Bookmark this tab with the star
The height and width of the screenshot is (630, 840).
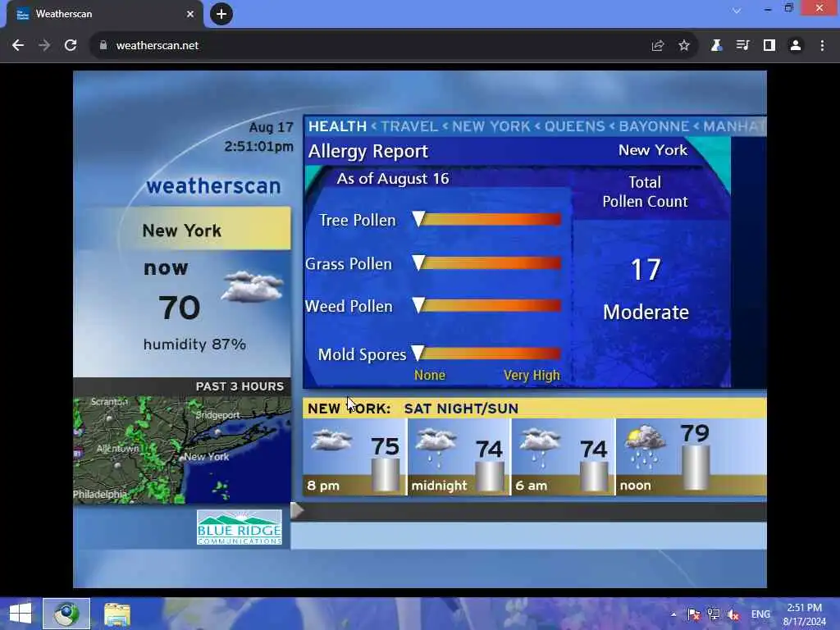684,46
